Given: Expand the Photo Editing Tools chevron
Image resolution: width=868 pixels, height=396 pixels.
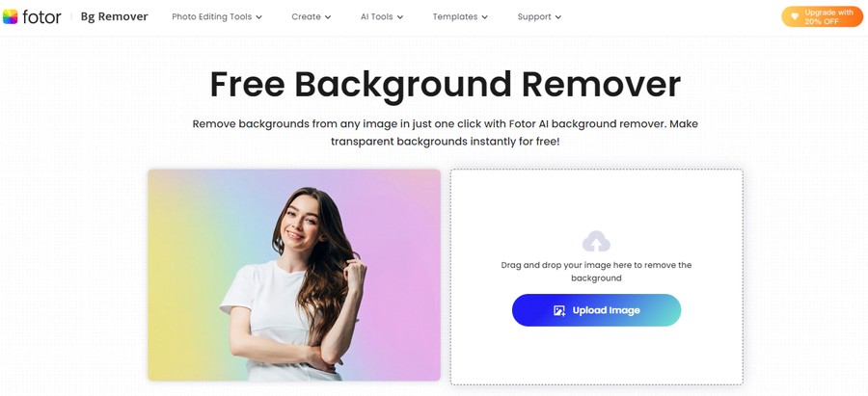Looking at the screenshot, I should [x=259, y=17].
